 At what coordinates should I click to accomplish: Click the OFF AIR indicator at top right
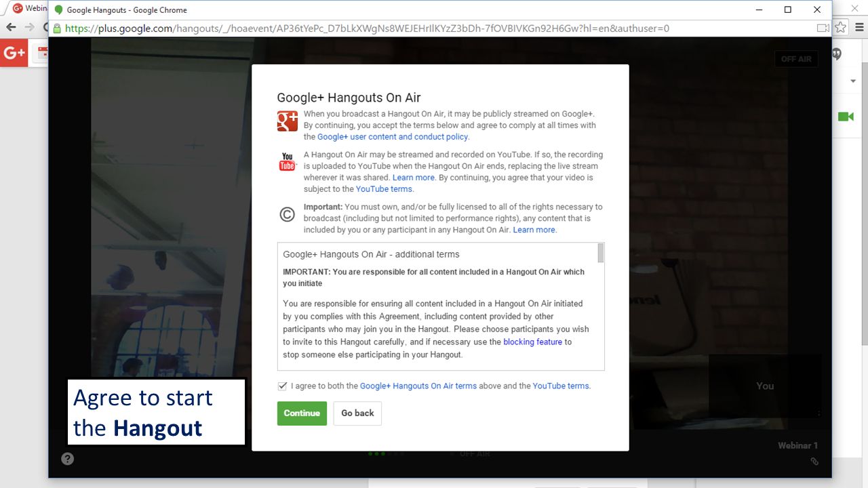(x=796, y=59)
